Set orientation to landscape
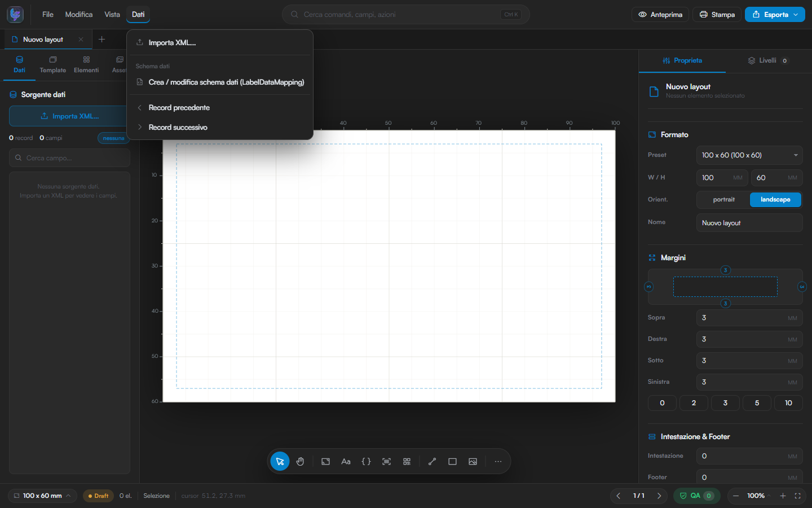812x508 pixels. tap(775, 200)
